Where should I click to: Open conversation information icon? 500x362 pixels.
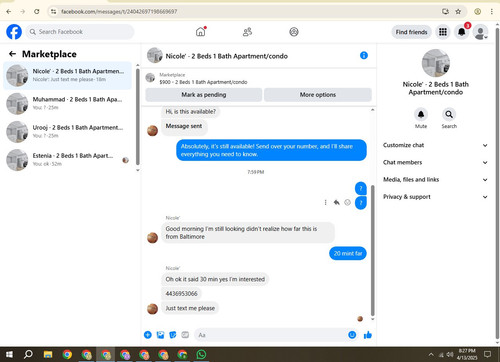pos(364,56)
